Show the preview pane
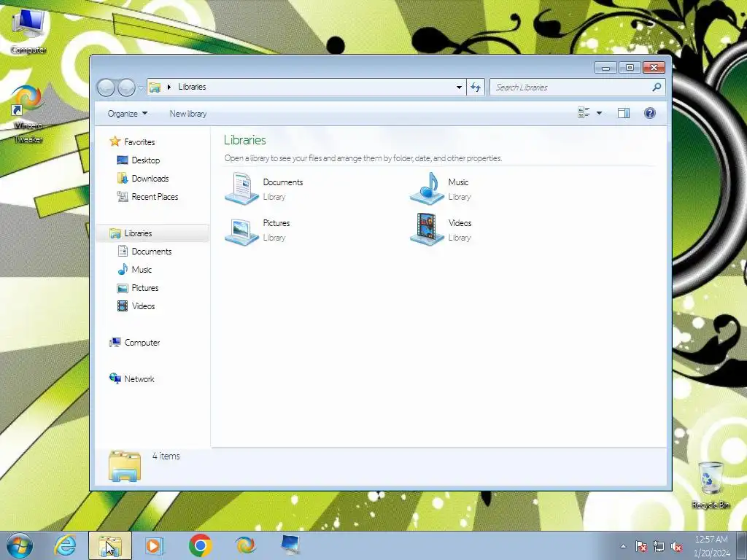 624,113
